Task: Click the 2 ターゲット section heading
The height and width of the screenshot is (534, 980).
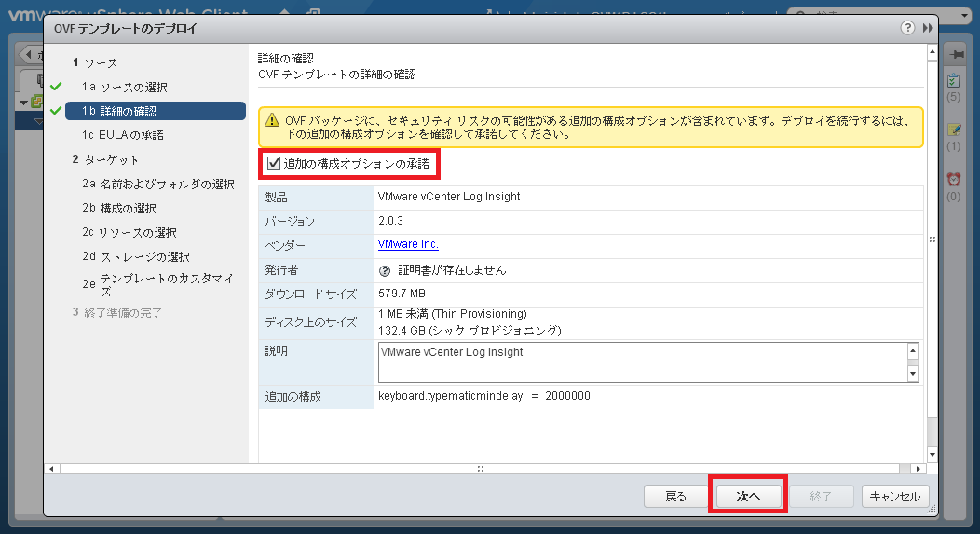Action: [x=105, y=159]
